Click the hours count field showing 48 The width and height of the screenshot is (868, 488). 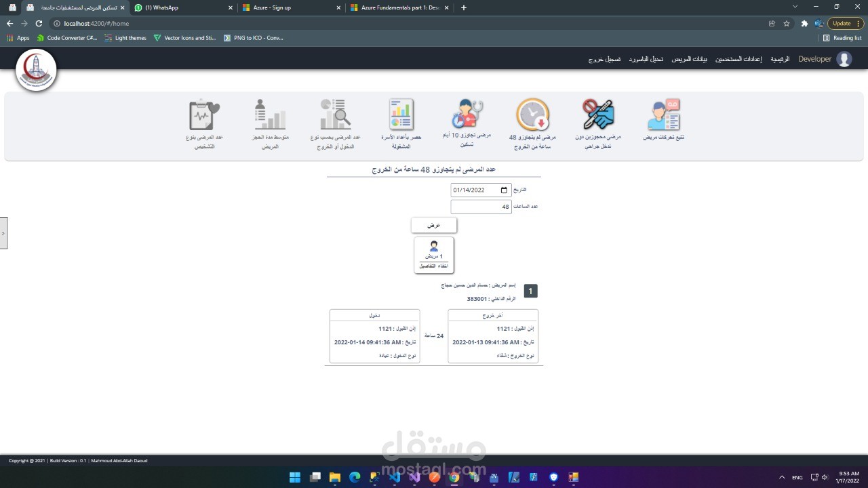(481, 207)
